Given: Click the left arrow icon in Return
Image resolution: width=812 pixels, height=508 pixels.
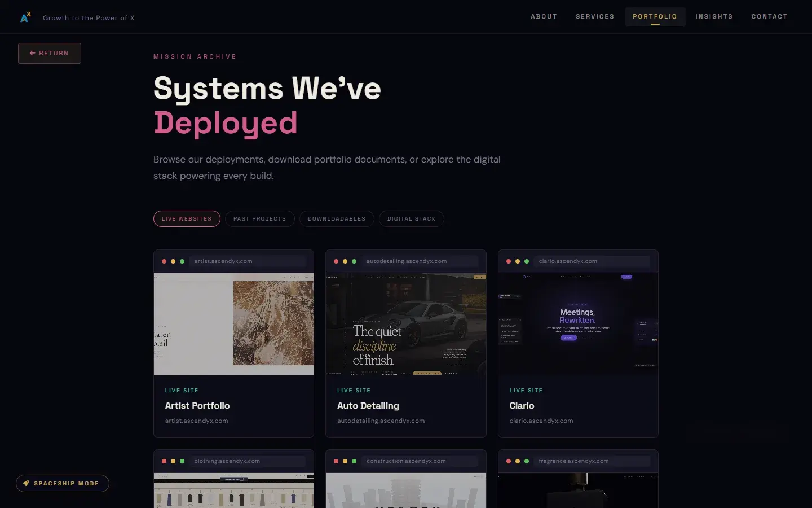Looking at the screenshot, I should pos(33,53).
